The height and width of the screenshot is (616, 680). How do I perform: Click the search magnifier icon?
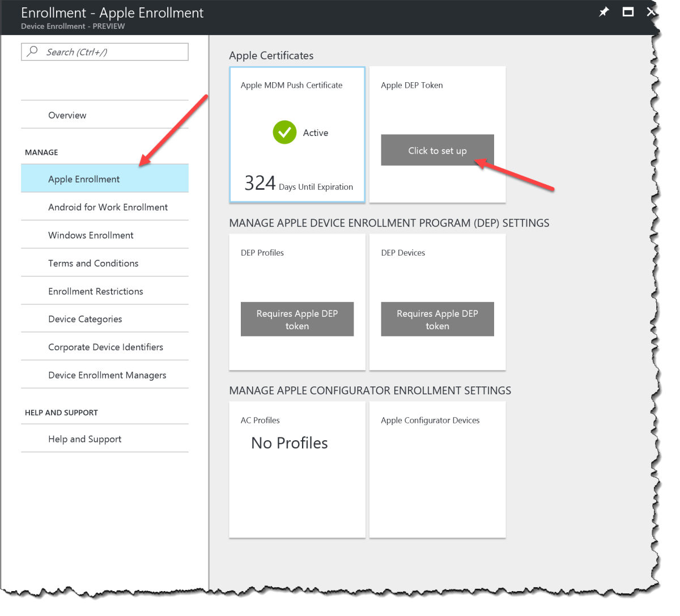[x=32, y=52]
